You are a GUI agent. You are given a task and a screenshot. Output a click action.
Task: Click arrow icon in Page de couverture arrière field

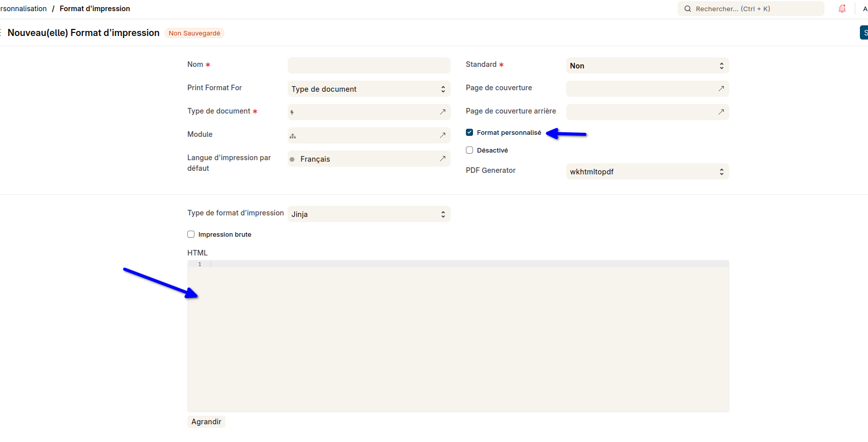coord(721,112)
